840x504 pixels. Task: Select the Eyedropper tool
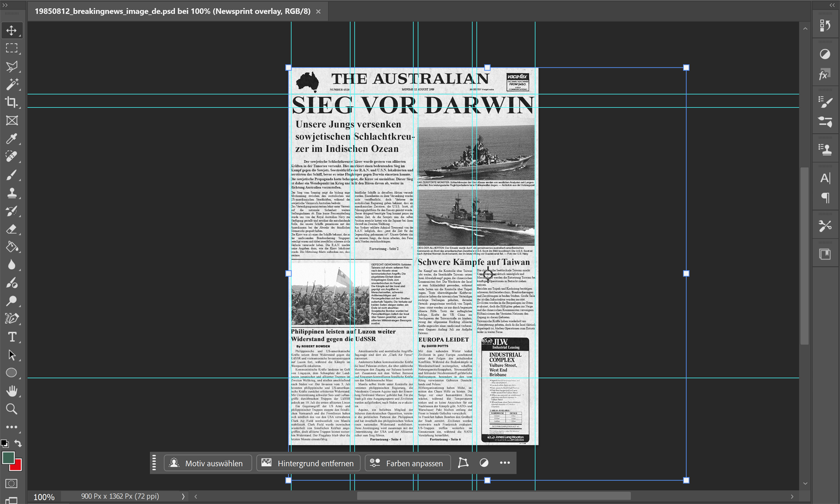pos(11,138)
